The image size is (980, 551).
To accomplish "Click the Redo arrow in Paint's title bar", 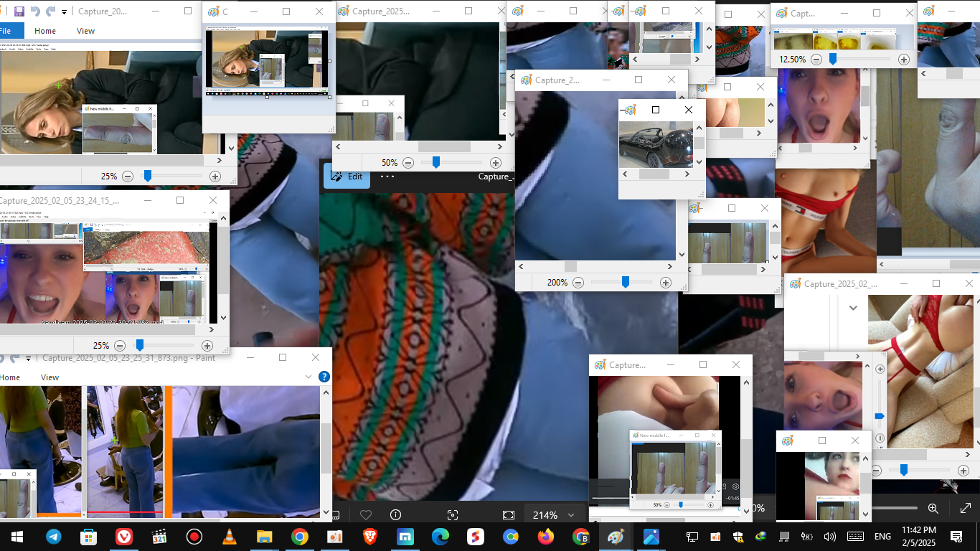I will [50, 11].
